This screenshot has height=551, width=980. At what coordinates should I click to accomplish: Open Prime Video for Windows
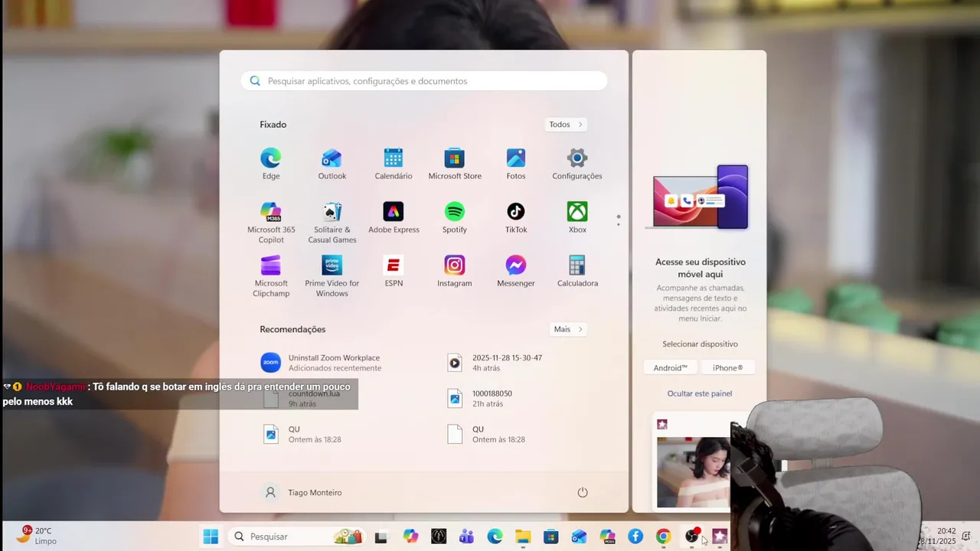point(332,275)
